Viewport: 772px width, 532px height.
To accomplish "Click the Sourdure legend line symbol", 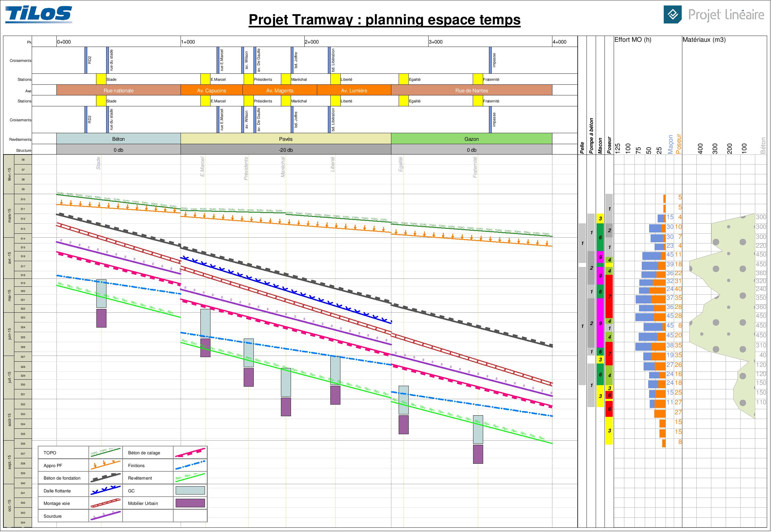I will tap(106, 516).
